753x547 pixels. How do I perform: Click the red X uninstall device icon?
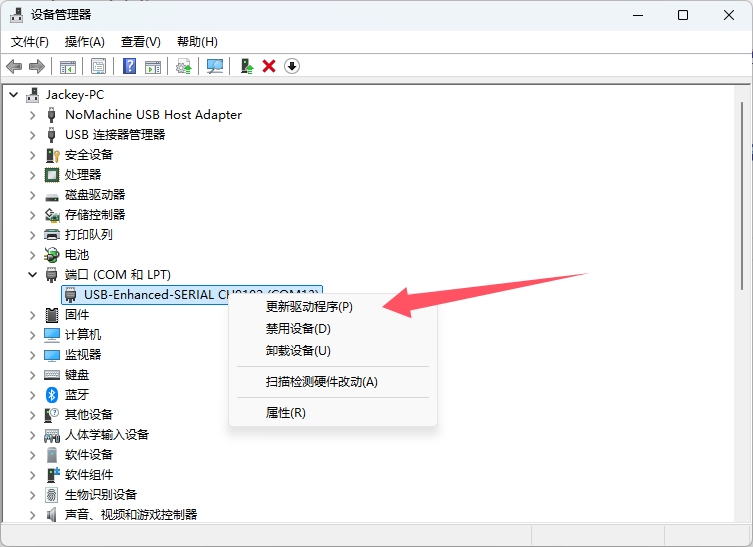pos(268,66)
